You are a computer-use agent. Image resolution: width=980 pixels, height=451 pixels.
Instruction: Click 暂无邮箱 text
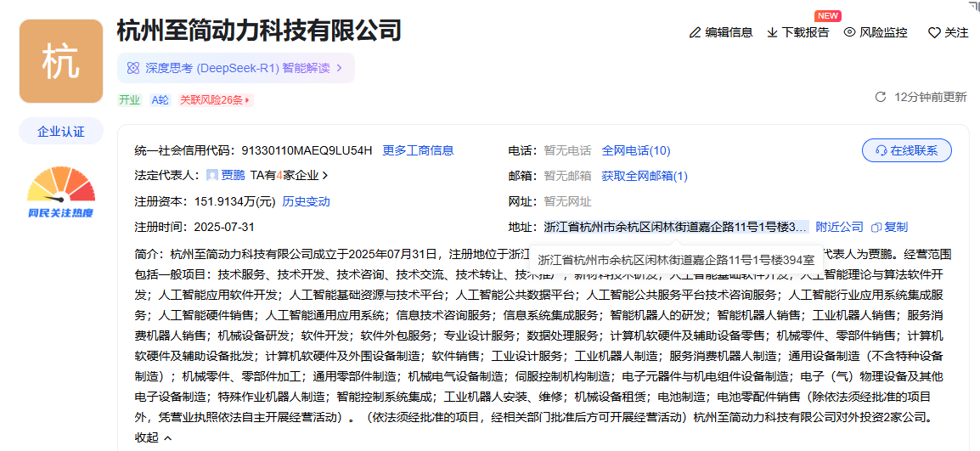[x=567, y=177]
